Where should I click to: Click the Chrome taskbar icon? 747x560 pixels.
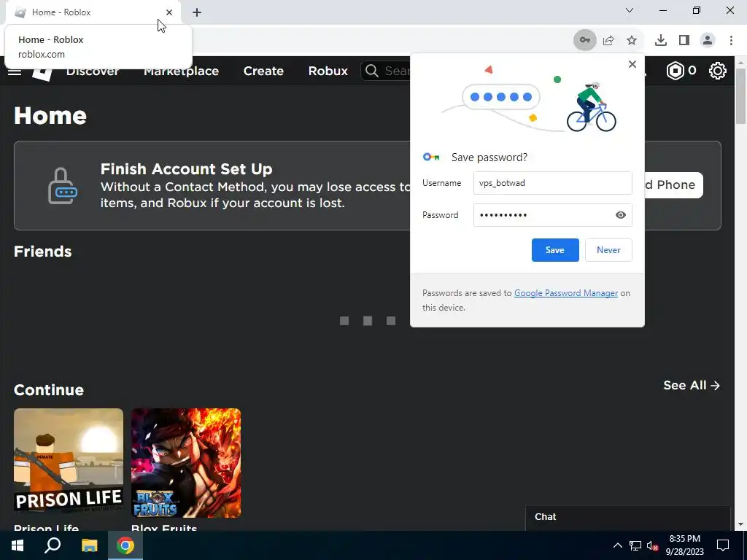[125, 545]
